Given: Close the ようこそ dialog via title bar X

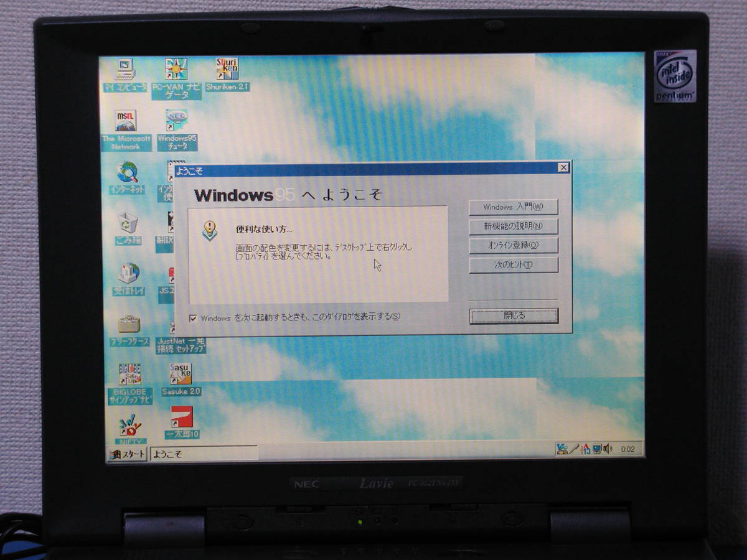Looking at the screenshot, I should point(563,167).
